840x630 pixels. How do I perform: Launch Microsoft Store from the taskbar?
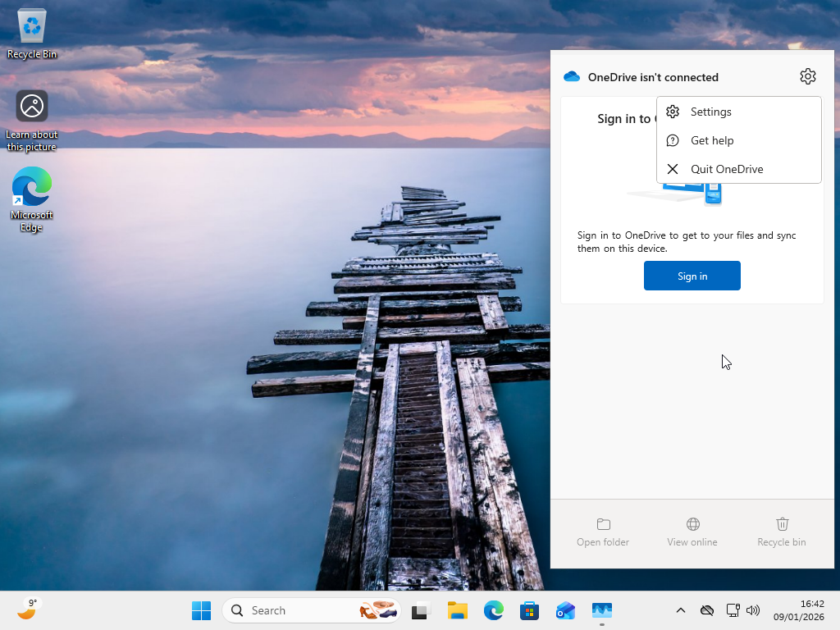[529, 610]
